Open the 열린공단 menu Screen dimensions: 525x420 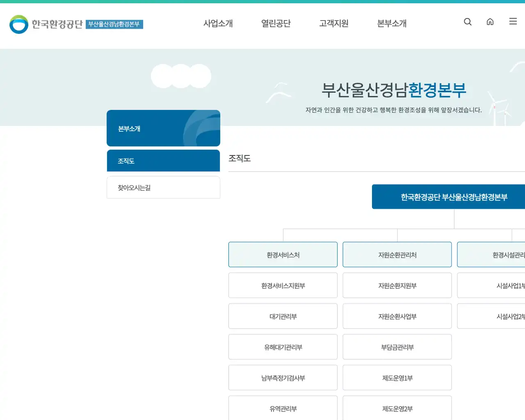(x=276, y=23)
